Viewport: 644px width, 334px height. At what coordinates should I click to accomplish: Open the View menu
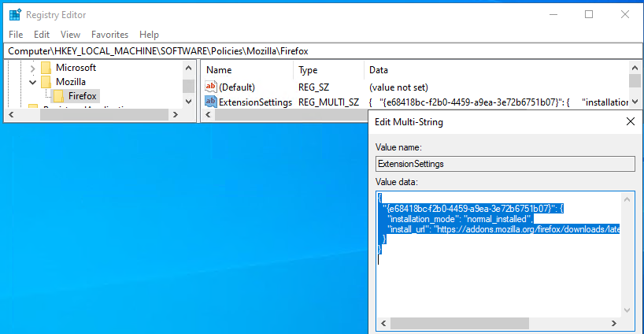point(70,35)
